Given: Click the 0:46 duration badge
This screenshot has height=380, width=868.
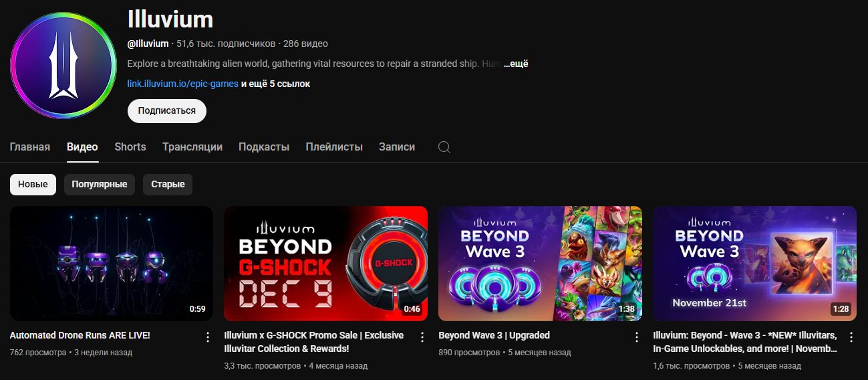Looking at the screenshot, I should [x=412, y=309].
